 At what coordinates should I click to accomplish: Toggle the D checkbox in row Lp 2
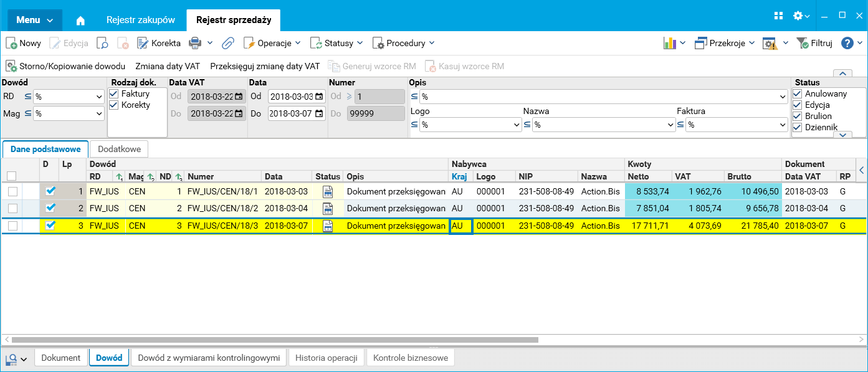pyautogui.click(x=50, y=208)
